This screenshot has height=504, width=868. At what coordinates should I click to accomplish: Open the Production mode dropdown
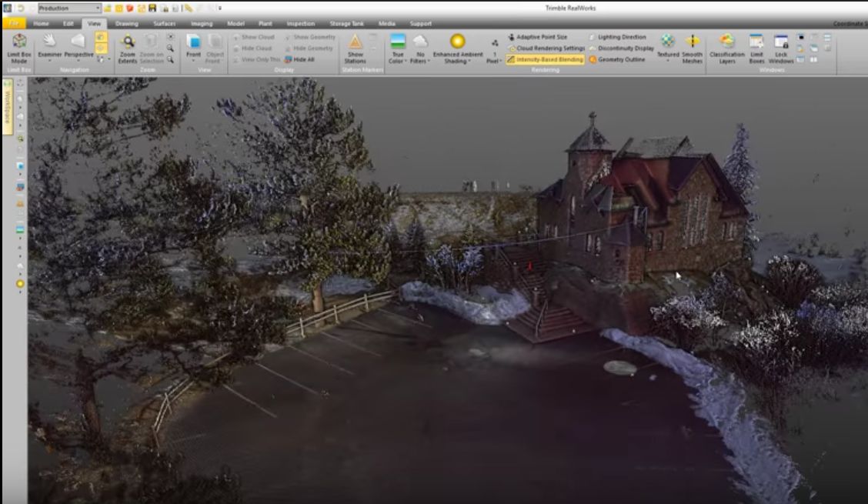tap(69, 8)
